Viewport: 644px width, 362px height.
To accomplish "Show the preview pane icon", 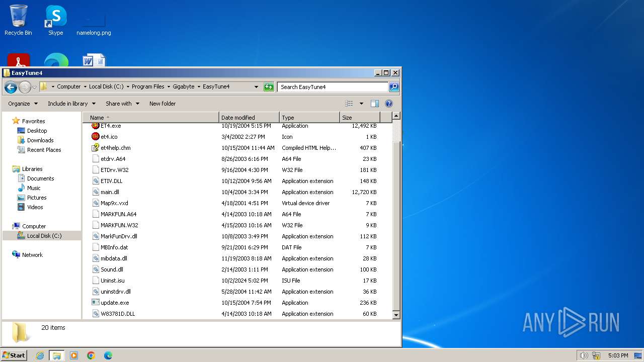I will click(375, 104).
